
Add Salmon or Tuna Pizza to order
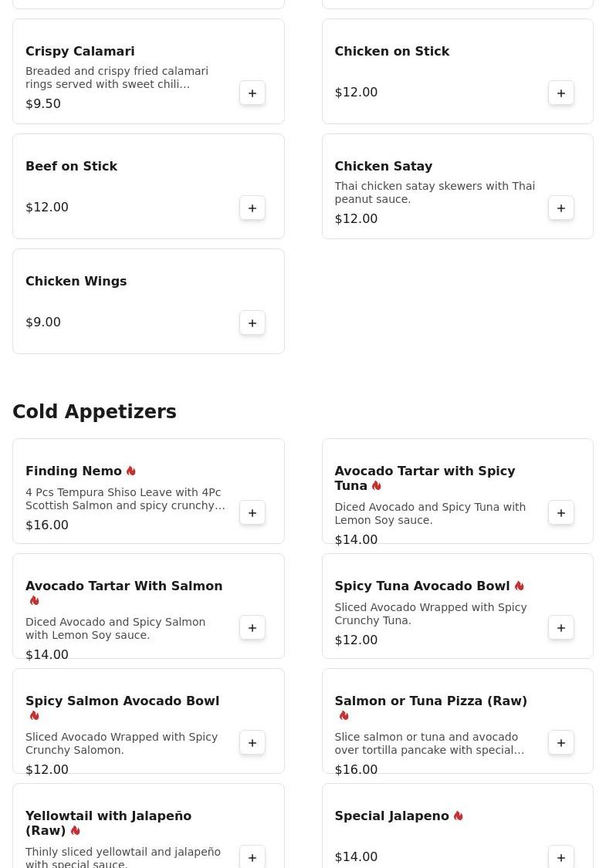point(561,743)
